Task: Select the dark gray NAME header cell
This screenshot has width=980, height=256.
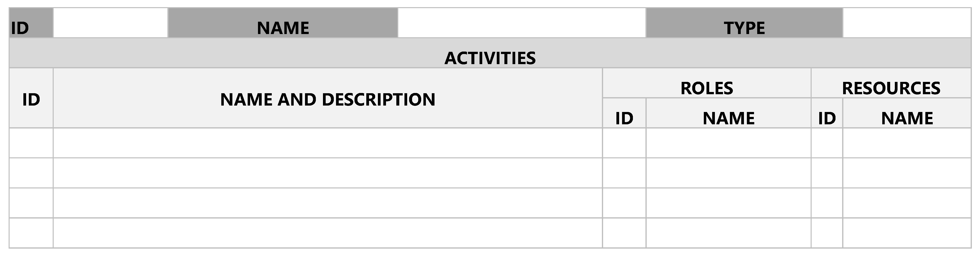Action: [x=283, y=23]
